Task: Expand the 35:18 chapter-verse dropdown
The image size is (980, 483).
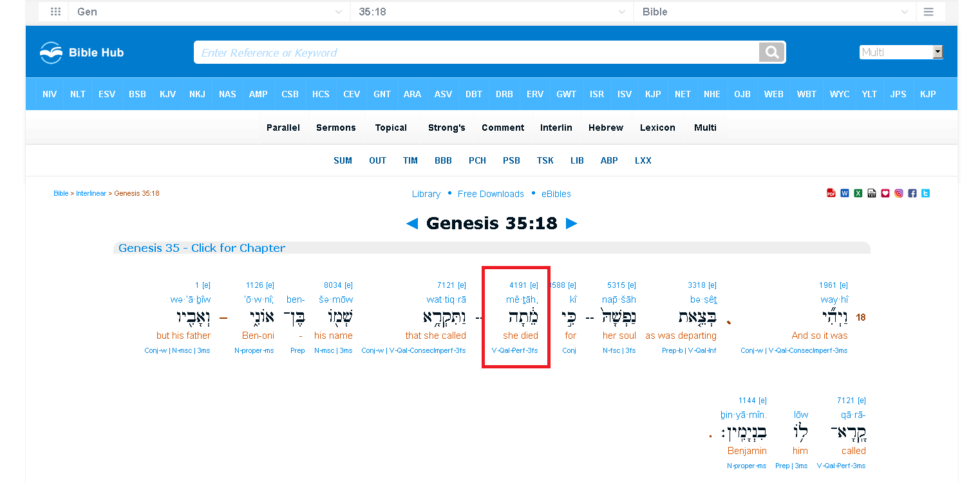Action: coord(493,12)
